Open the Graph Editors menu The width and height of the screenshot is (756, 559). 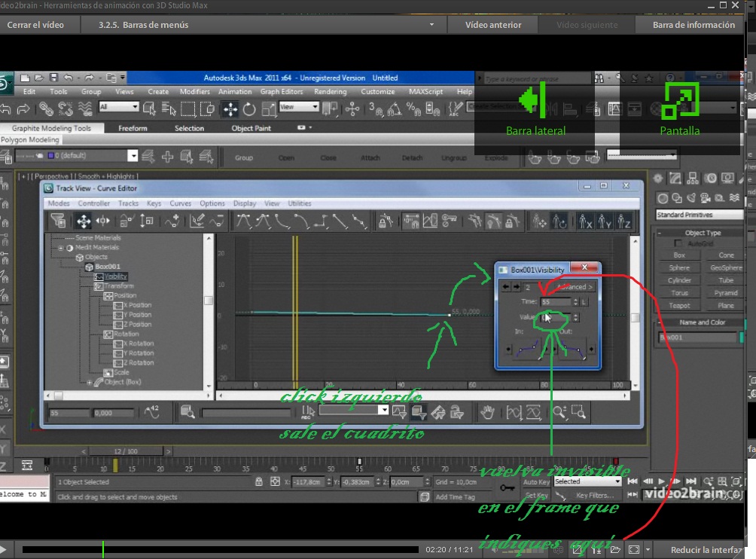click(282, 92)
